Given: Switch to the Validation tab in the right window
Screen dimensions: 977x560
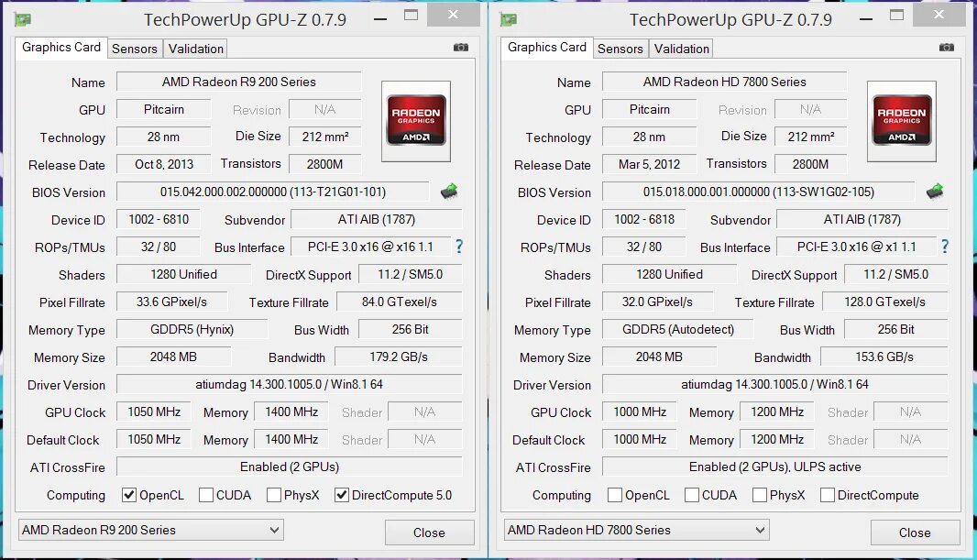Looking at the screenshot, I should [x=682, y=49].
